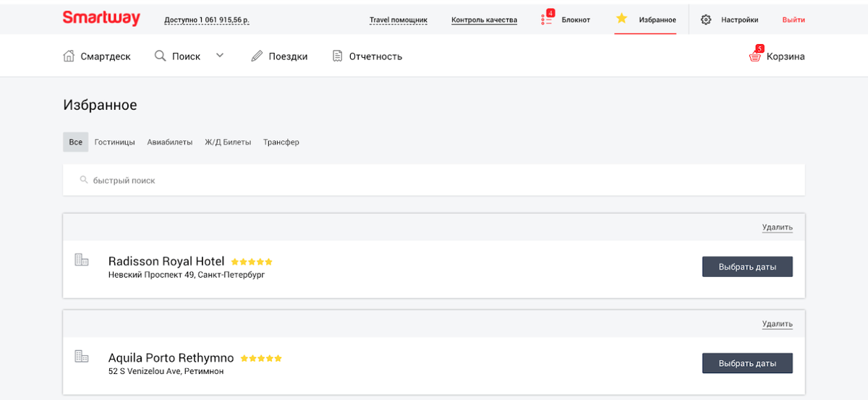Image resolution: width=868 pixels, height=400 pixels.
Task: Delete Aquila Porto Rethymno via Удалить
Action: coord(778,324)
